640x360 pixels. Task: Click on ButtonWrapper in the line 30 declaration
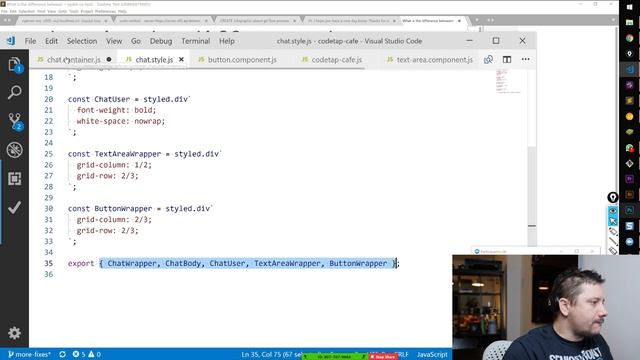(x=123, y=209)
